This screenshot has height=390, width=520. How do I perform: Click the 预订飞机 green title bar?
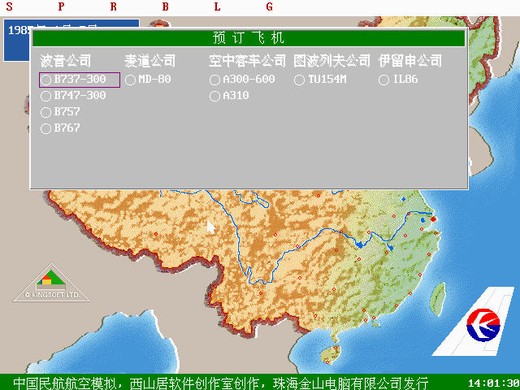click(249, 38)
